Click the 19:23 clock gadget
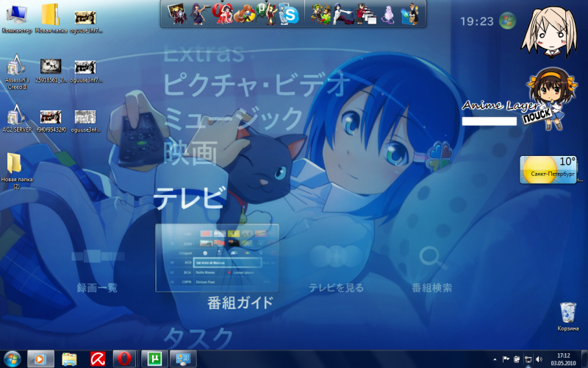This screenshot has width=588, height=368. (476, 21)
